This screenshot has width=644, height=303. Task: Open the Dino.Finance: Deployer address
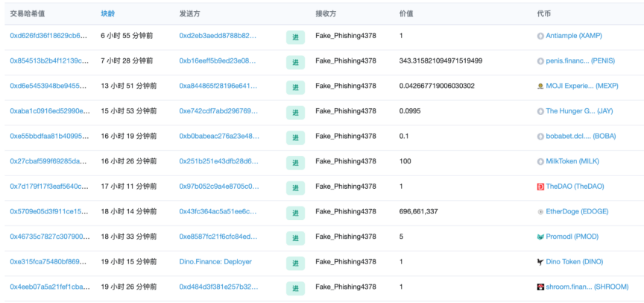click(215, 262)
